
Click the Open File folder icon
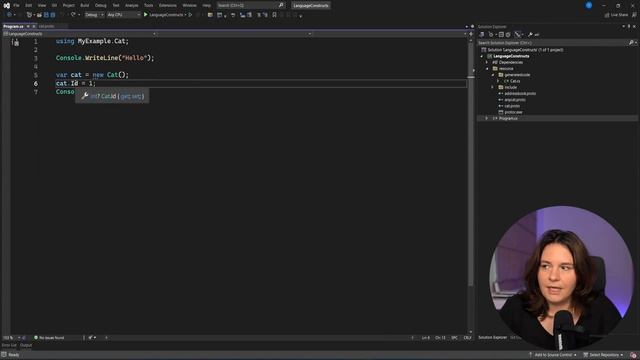[39, 15]
